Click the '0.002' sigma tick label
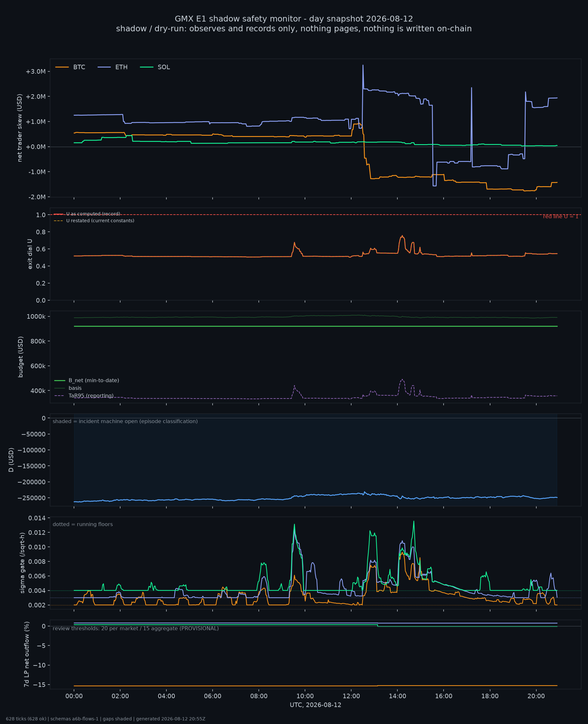588x724 pixels. [x=37, y=605]
